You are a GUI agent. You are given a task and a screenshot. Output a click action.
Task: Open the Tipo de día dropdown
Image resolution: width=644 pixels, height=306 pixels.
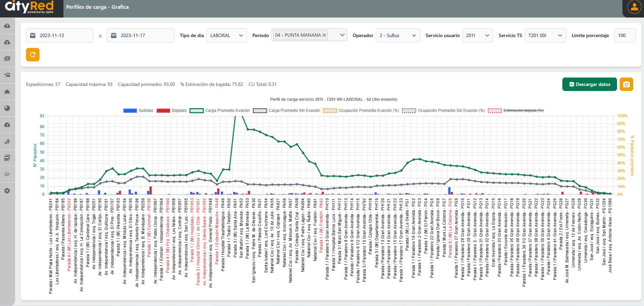[x=226, y=35]
